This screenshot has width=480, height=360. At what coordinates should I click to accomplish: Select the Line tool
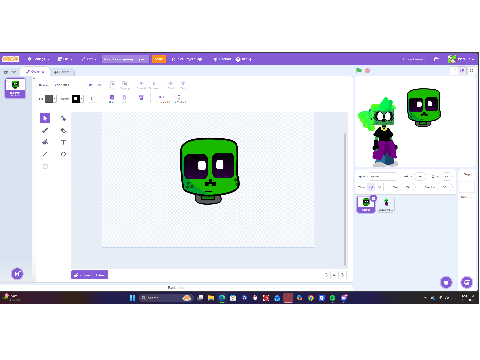point(45,154)
